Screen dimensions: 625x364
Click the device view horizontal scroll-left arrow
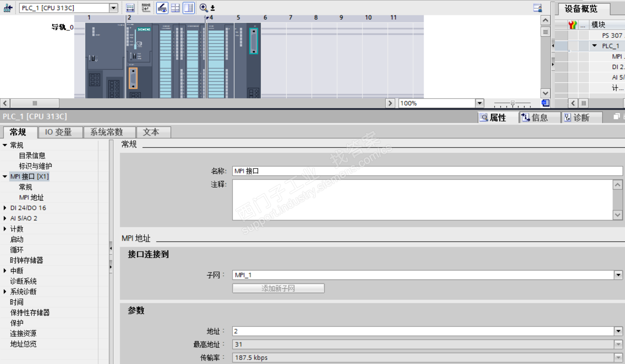[x=5, y=103]
